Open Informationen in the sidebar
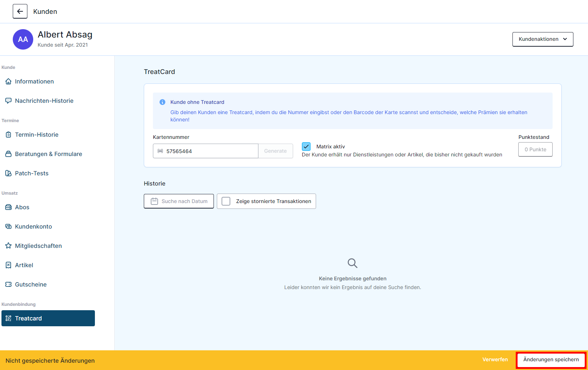This screenshot has width=588, height=370. pyautogui.click(x=48, y=81)
